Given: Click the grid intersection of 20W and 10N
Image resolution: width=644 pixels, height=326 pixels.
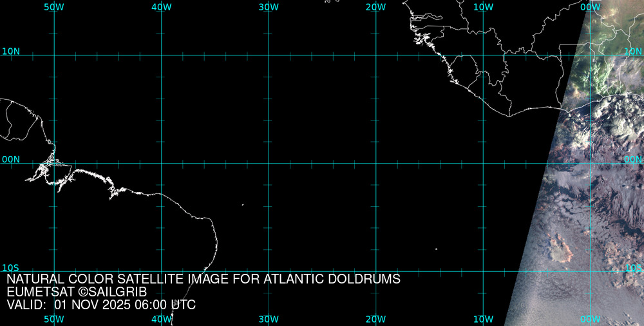Looking at the screenshot, I should [376, 55].
